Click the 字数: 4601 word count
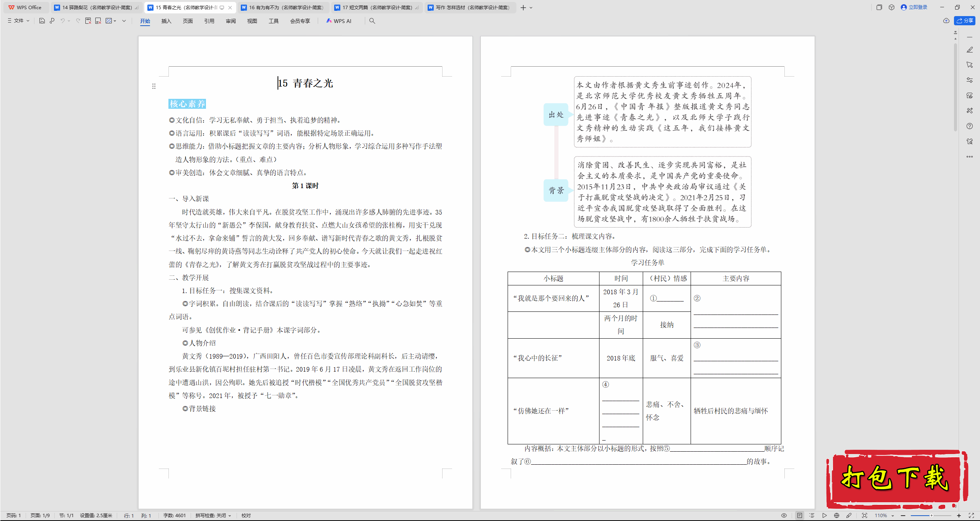 click(175, 516)
